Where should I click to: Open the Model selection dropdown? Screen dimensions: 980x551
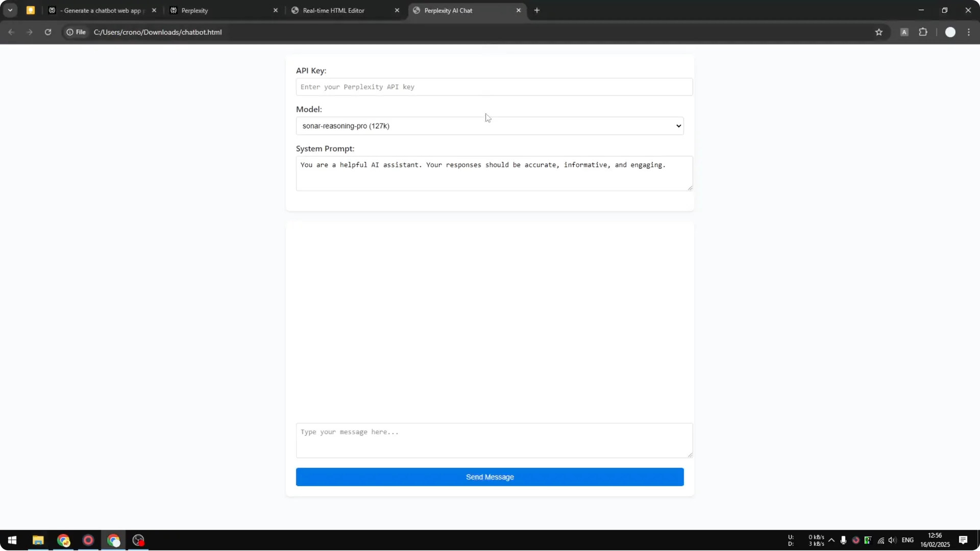tap(489, 126)
